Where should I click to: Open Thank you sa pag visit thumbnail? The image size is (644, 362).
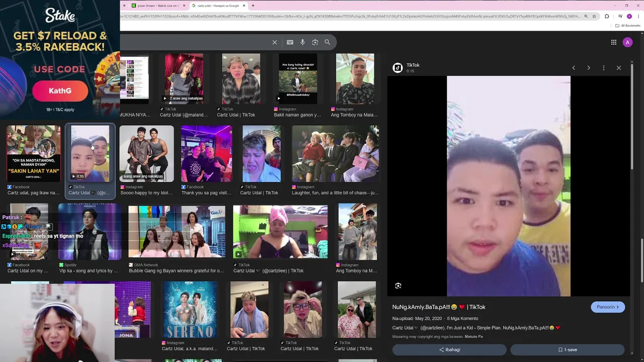[x=206, y=154]
